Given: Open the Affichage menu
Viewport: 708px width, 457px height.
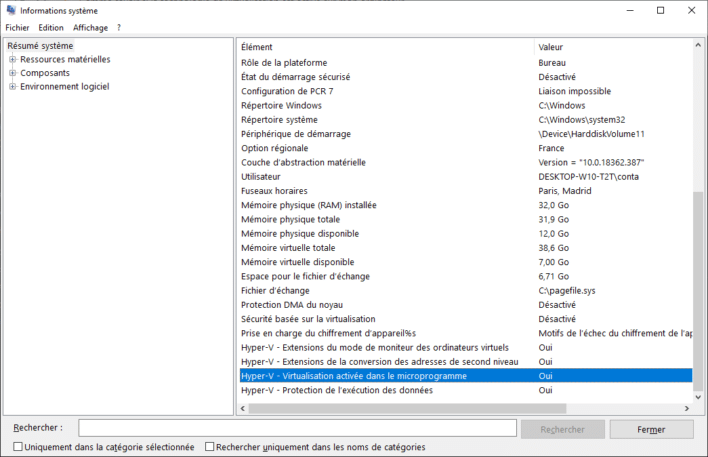Looking at the screenshot, I should tap(90, 28).
